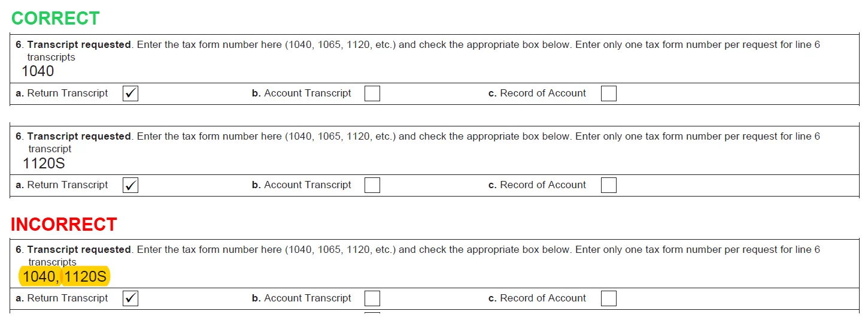This screenshot has height=323, width=868.
Task: Check Account Transcript under the INCORRECT example
Action: 372,298
